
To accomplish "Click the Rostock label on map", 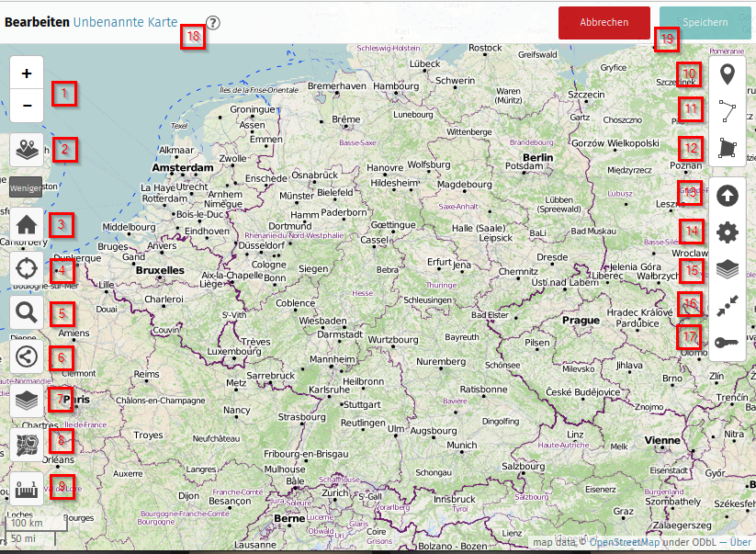I will [486, 48].
